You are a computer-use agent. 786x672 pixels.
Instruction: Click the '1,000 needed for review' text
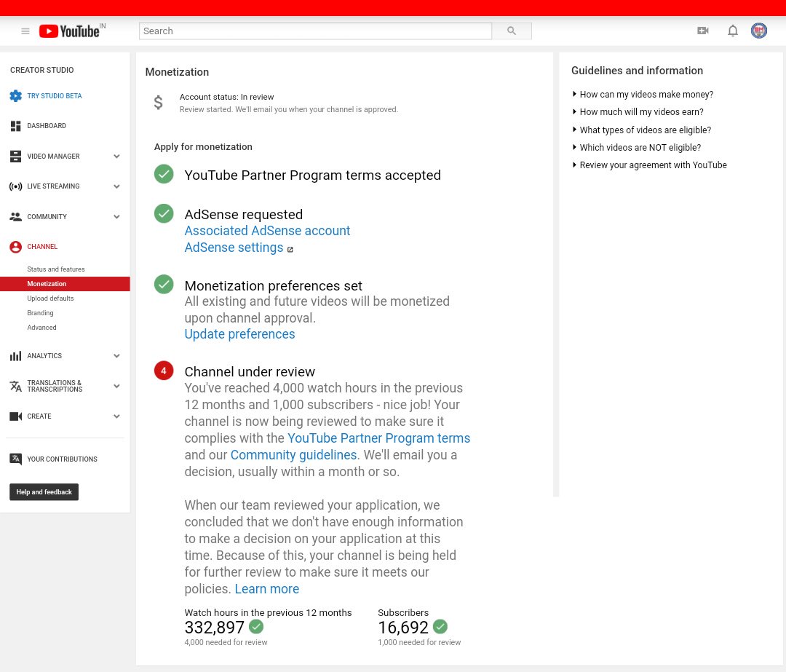[x=419, y=642]
